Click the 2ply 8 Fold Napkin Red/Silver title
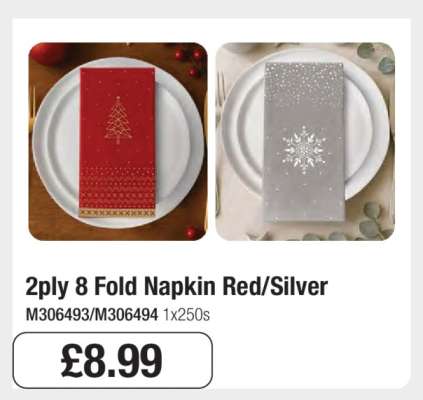Screen dimensions: 423x400 tap(177, 286)
